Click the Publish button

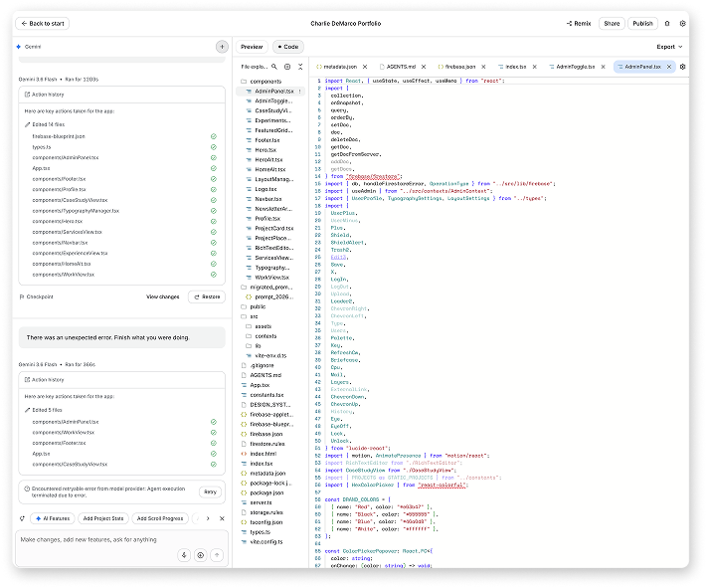642,24
